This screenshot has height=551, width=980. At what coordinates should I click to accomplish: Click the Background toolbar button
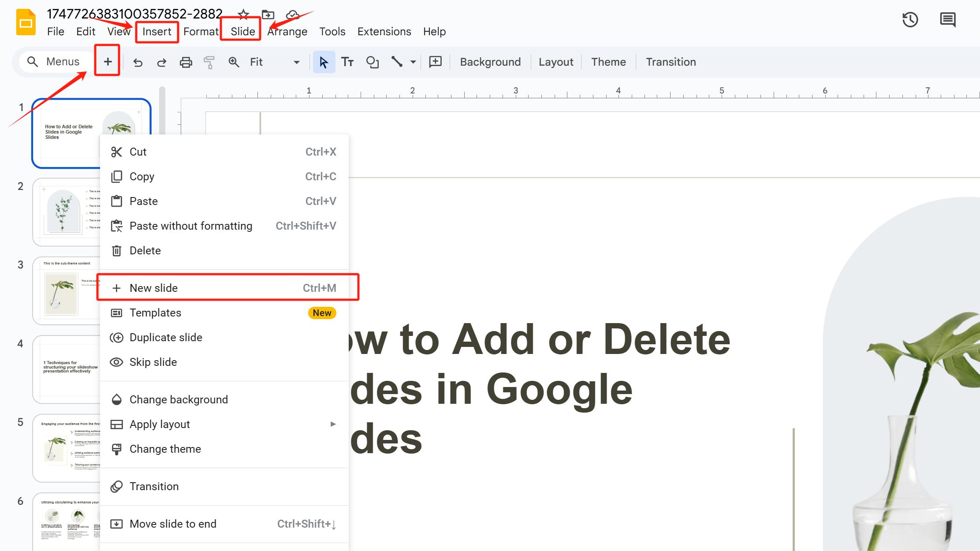(x=490, y=62)
